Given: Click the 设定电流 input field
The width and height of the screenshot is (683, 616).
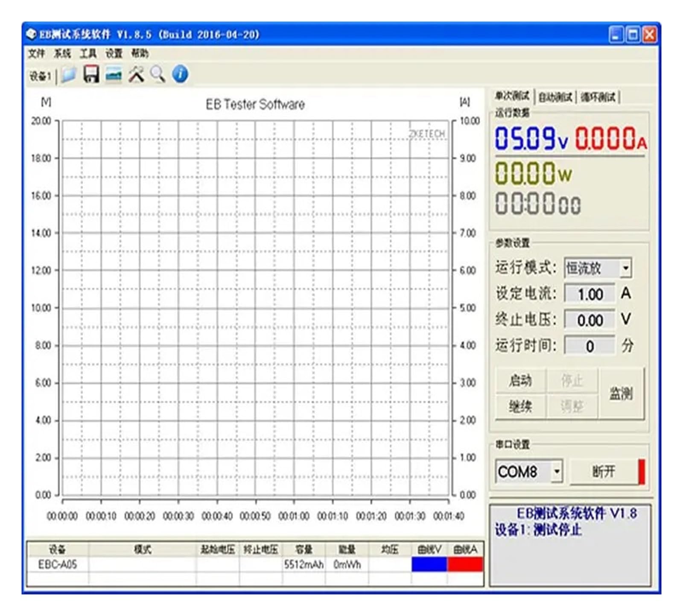Looking at the screenshot, I should (x=590, y=294).
